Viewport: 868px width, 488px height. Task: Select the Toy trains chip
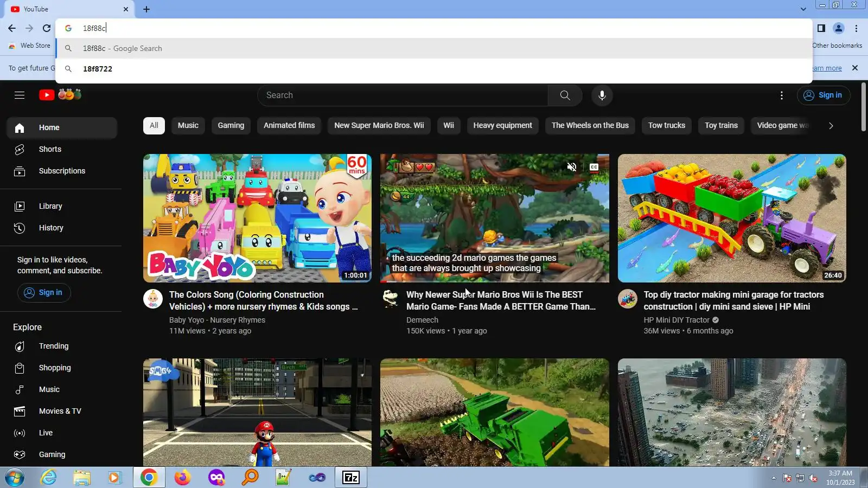click(x=722, y=125)
